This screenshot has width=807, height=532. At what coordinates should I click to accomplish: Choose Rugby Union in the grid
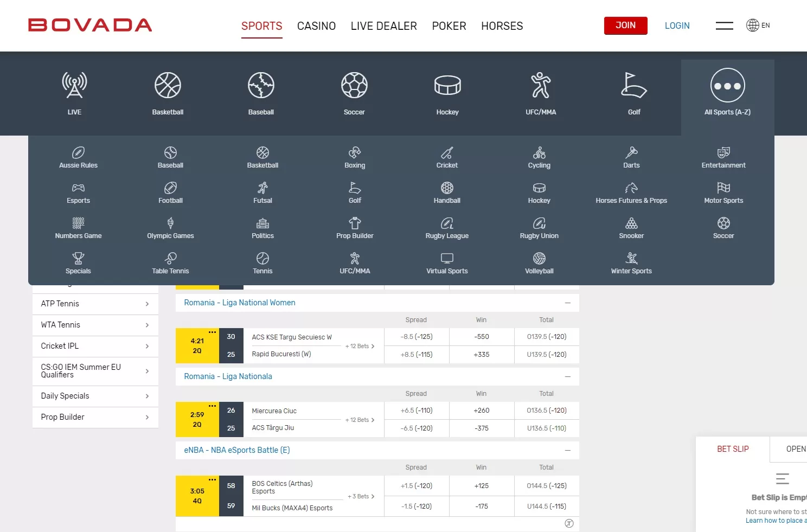[539, 228]
